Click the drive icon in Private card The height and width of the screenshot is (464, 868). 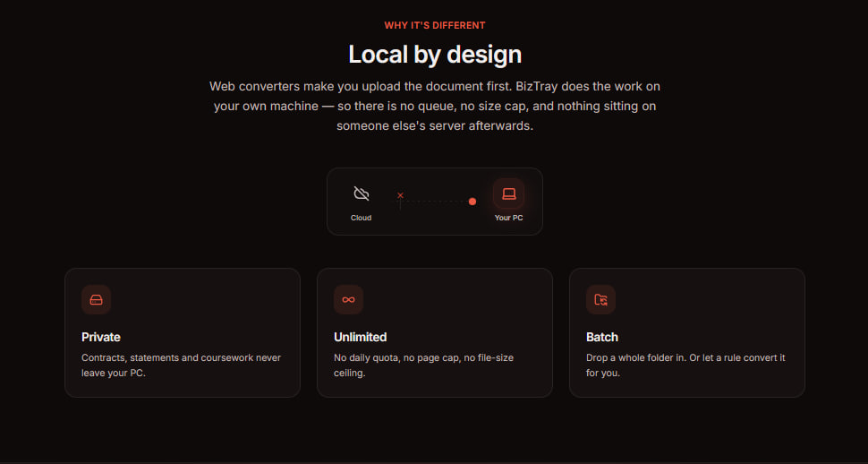click(x=97, y=300)
